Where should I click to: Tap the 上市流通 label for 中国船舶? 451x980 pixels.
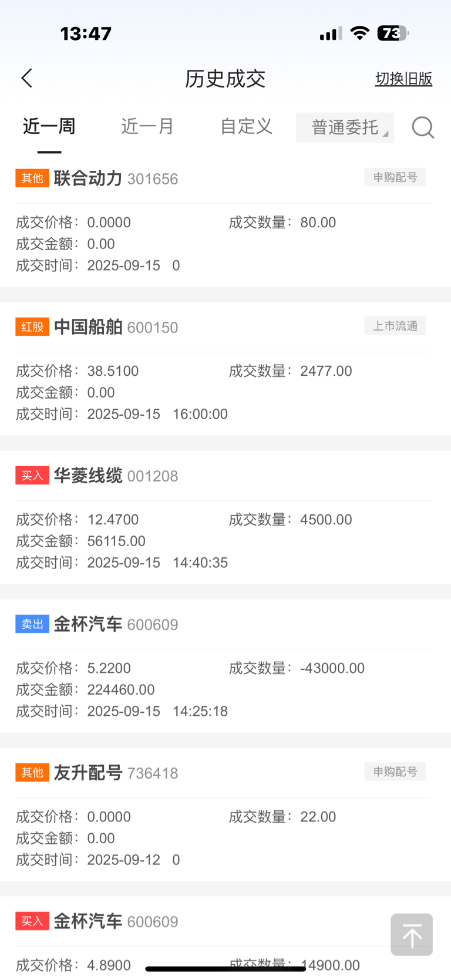[x=395, y=326]
